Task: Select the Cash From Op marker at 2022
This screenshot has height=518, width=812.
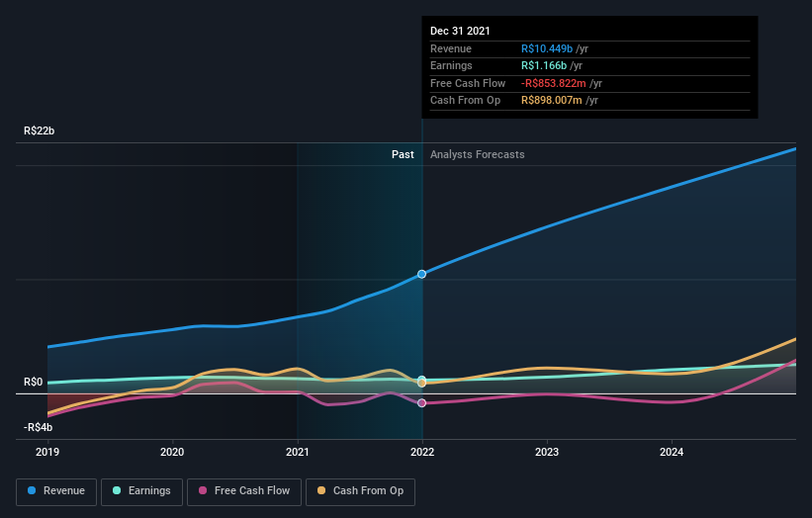Action: click(x=422, y=384)
